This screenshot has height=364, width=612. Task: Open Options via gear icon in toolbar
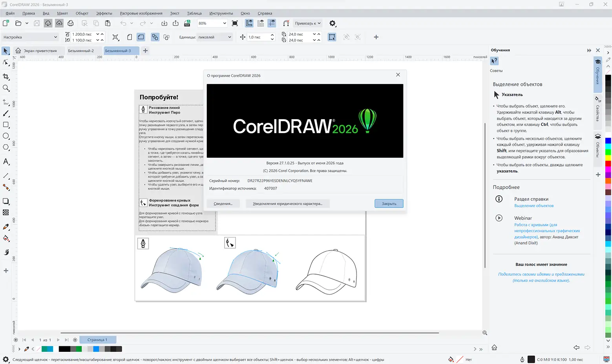coord(332,23)
